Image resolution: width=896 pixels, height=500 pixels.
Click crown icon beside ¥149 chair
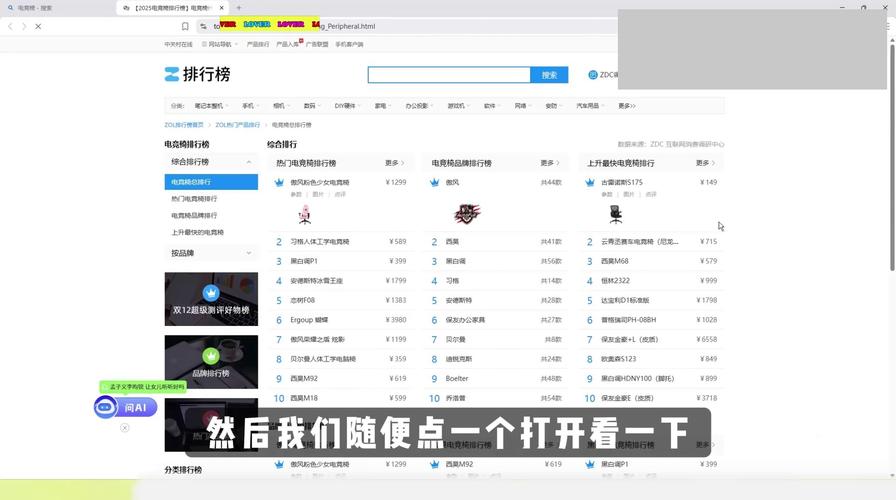click(590, 182)
